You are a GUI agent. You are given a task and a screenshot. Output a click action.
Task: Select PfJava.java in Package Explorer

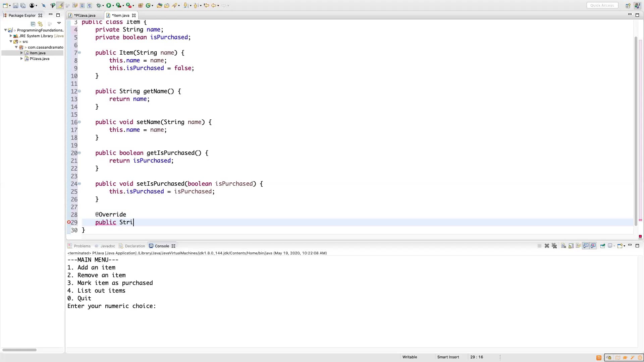(x=39, y=59)
